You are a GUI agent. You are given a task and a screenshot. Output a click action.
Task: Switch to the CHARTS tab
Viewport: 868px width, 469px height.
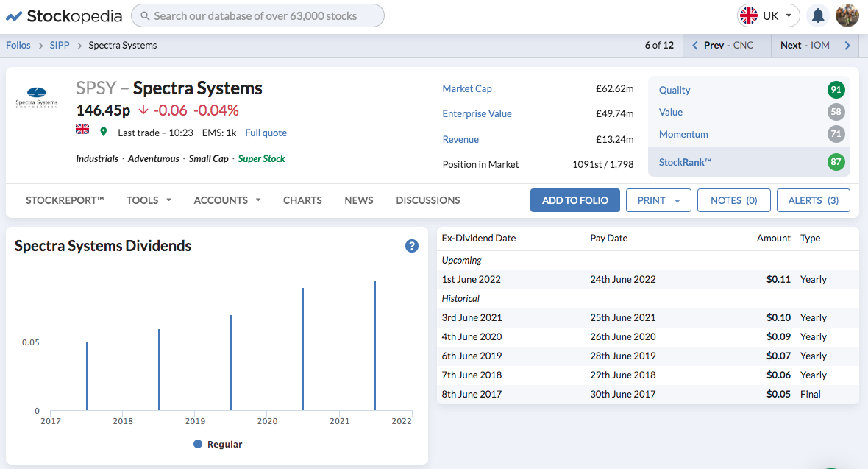(x=302, y=200)
